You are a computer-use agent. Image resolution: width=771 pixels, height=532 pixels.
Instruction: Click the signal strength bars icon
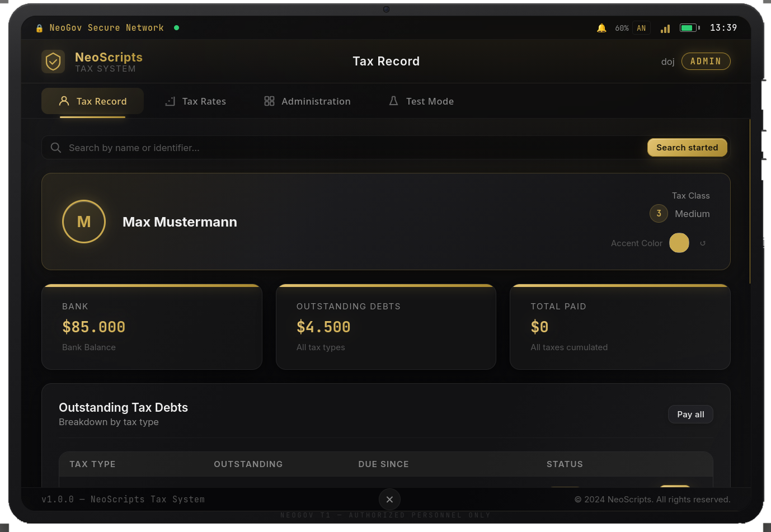(665, 28)
